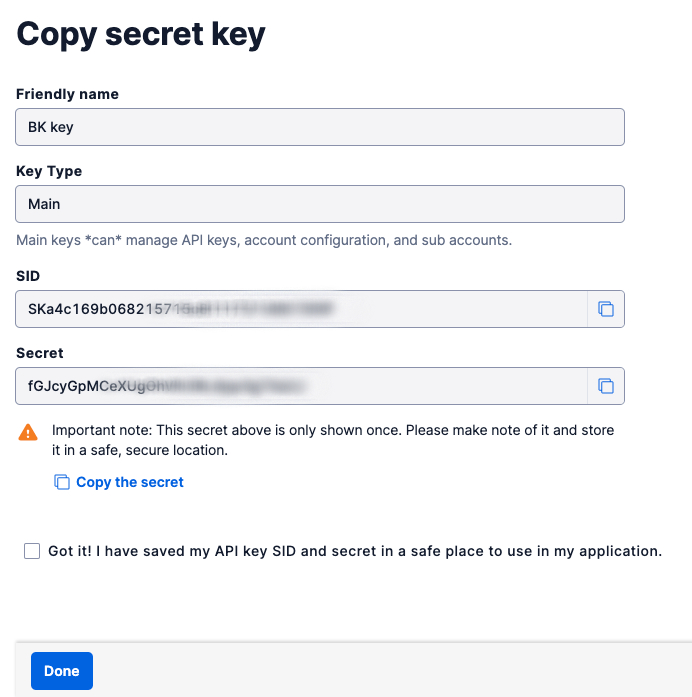Click the 'Got it! I have saved' label text
Screen dimensions: 692x697
[355, 551]
